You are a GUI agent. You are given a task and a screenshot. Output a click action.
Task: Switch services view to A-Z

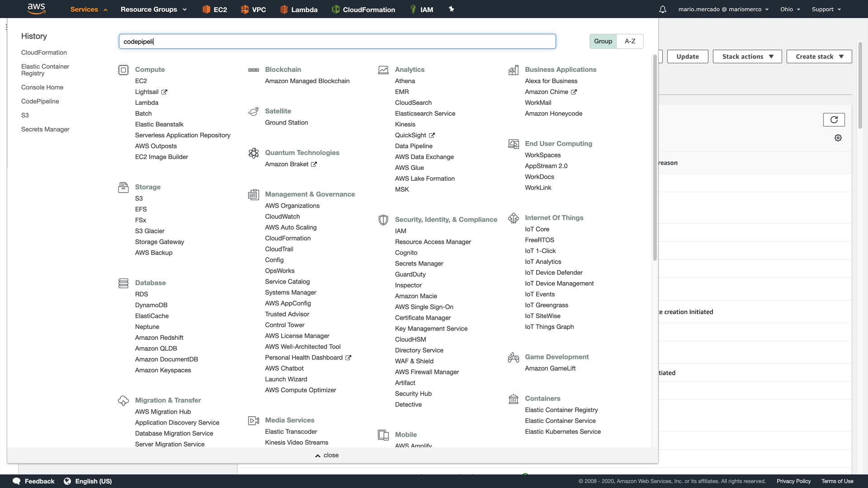click(x=630, y=41)
